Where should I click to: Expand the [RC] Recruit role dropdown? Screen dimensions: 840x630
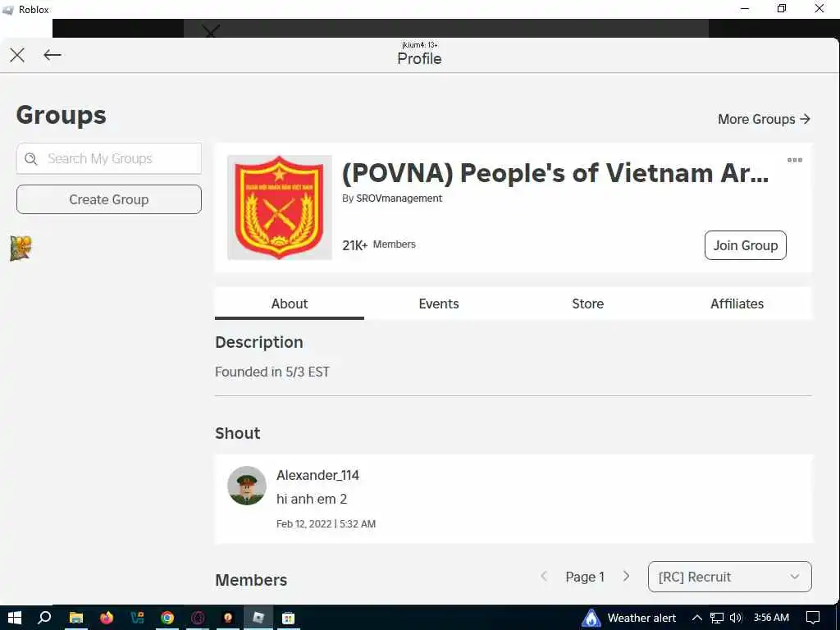tap(729, 577)
